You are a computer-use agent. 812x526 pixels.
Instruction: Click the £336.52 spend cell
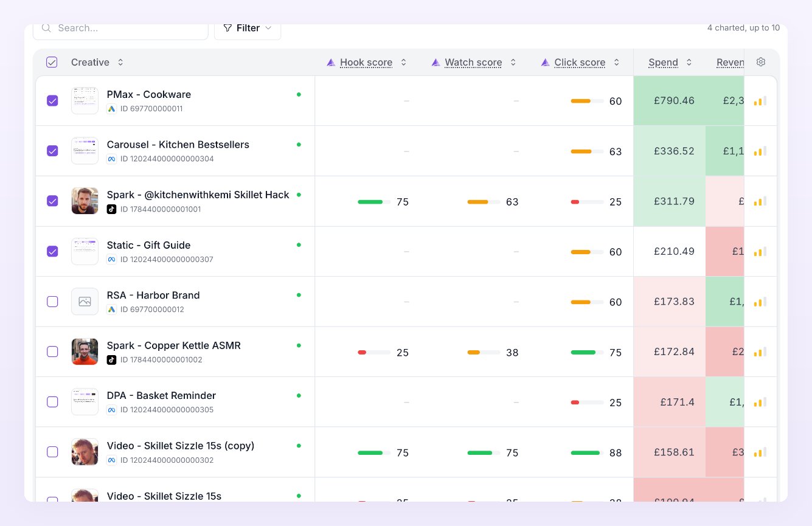coord(670,151)
